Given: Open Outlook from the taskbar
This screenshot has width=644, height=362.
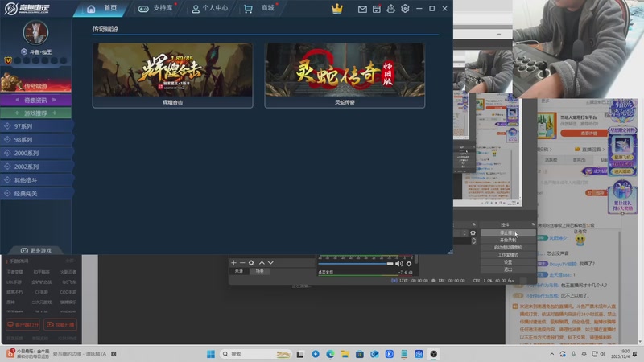Looking at the screenshot, I should pyautogui.click(x=374, y=354).
